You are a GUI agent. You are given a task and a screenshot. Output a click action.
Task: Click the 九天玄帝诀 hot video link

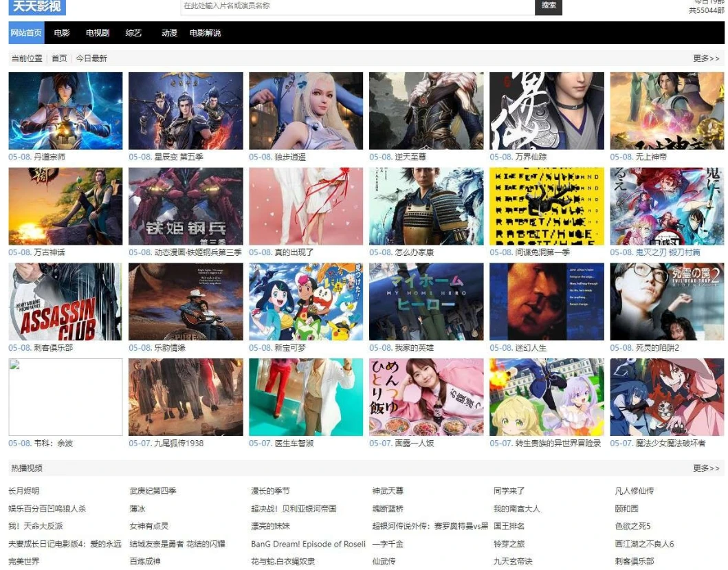(x=513, y=561)
